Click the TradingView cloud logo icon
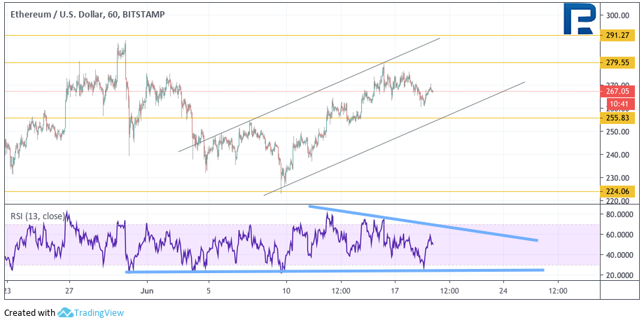Viewport: 644px width, 325px height. (x=66, y=313)
